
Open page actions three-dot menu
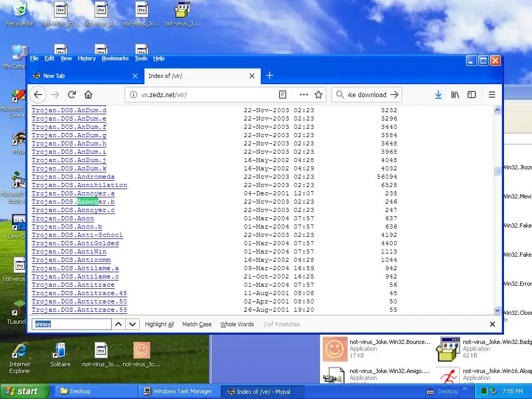[303, 95]
